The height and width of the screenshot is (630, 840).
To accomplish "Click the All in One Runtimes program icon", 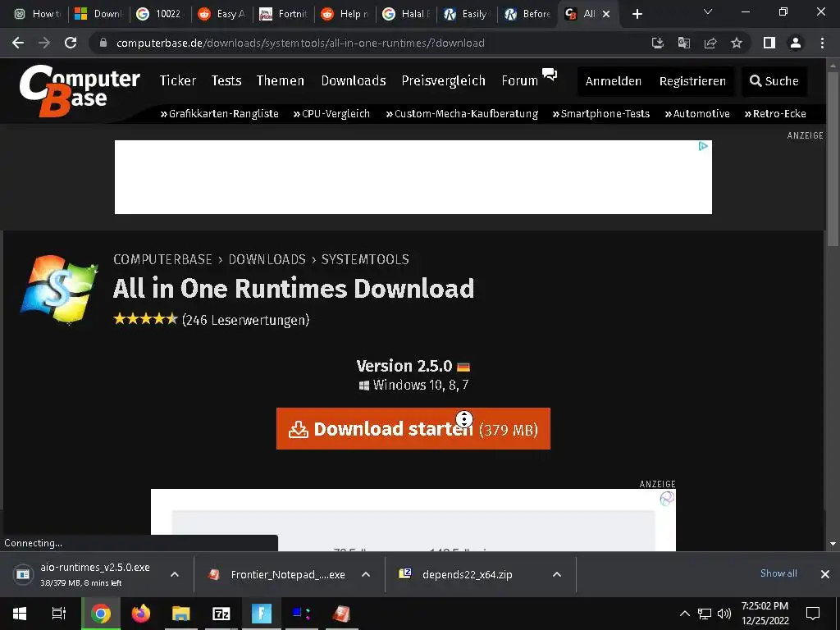I will pyautogui.click(x=59, y=290).
